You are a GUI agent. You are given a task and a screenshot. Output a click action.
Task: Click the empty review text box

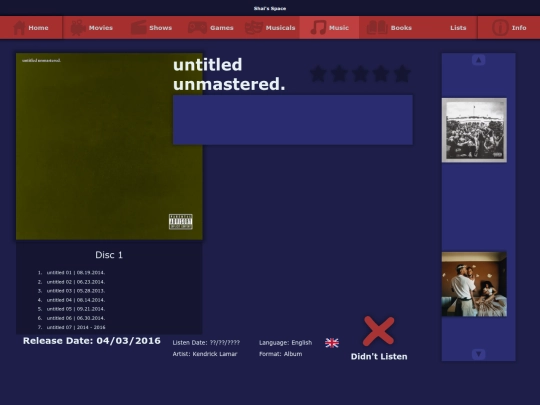293,120
